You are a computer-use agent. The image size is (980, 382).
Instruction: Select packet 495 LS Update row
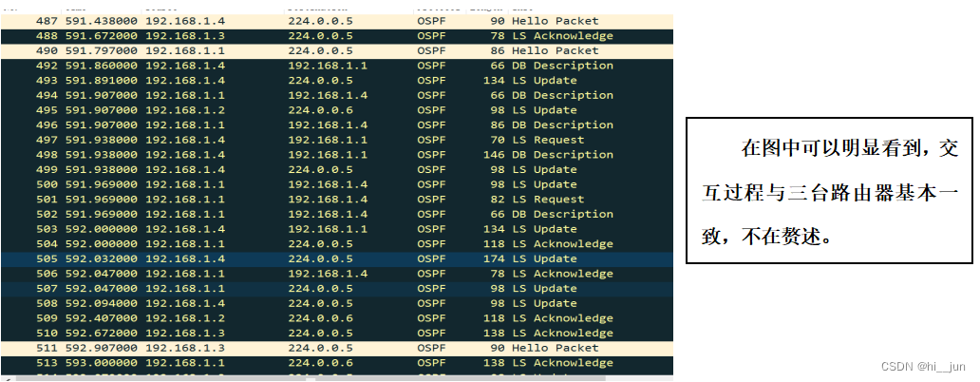[337, 110]
